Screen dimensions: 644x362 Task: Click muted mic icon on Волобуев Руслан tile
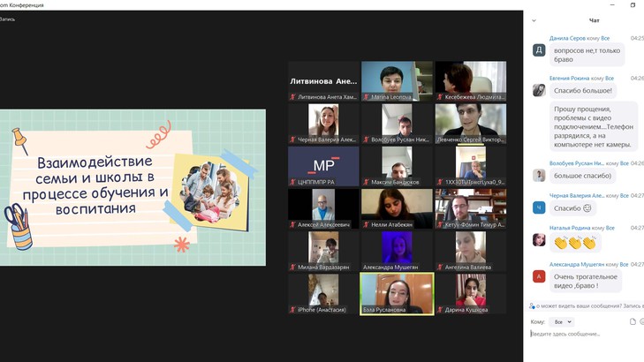tap(366, 140)
